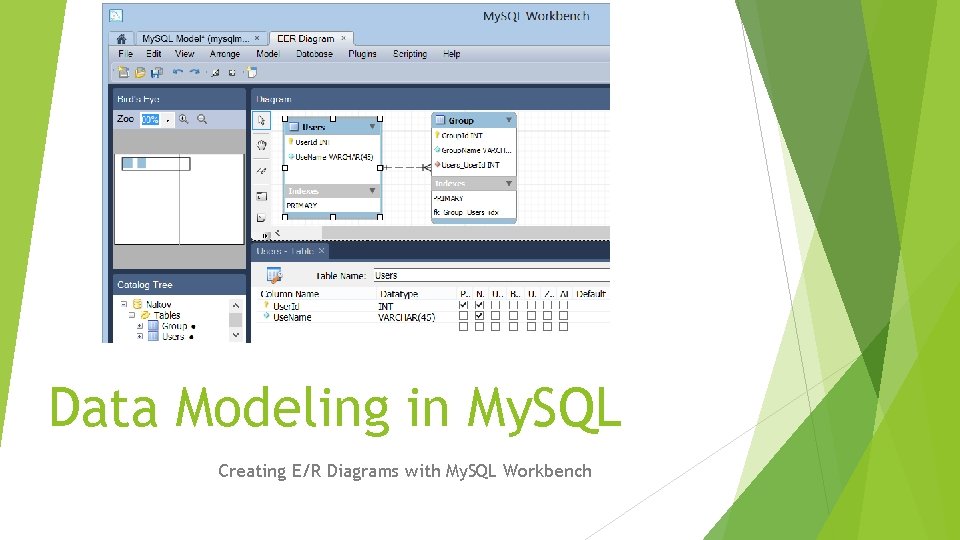Expand the Group table tree node
This screenshot has width=960, height=540.
click(140, 326)
